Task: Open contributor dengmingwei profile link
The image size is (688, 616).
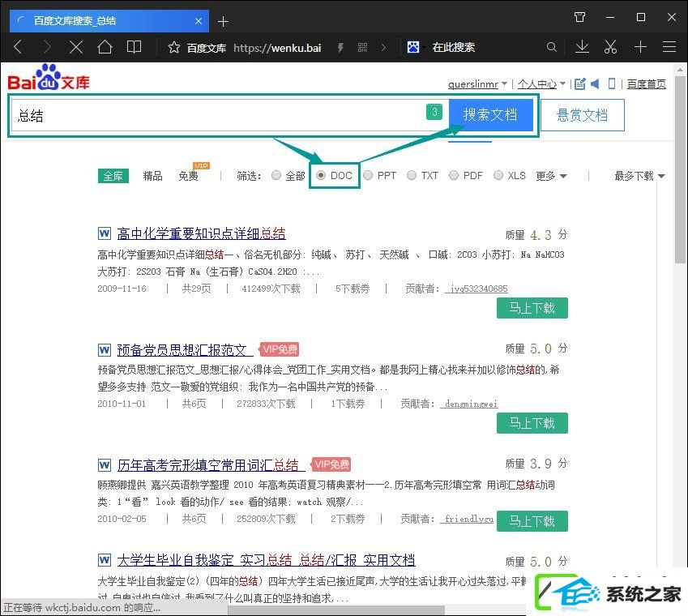Action: (469, 404)
